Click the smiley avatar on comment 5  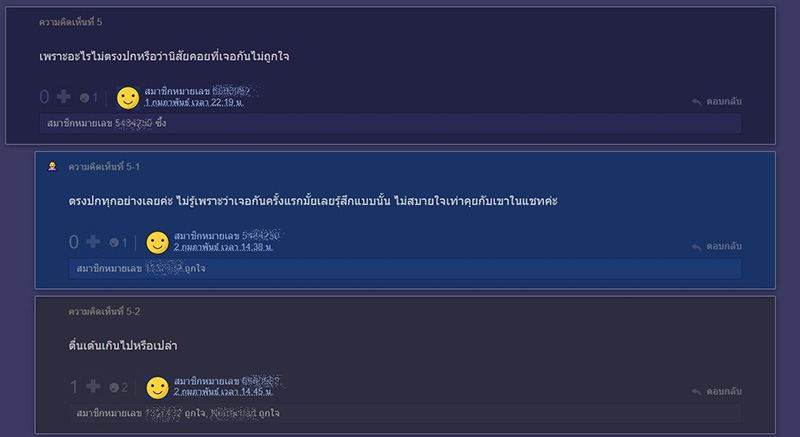pyautogui.click(x=128, y=97)
